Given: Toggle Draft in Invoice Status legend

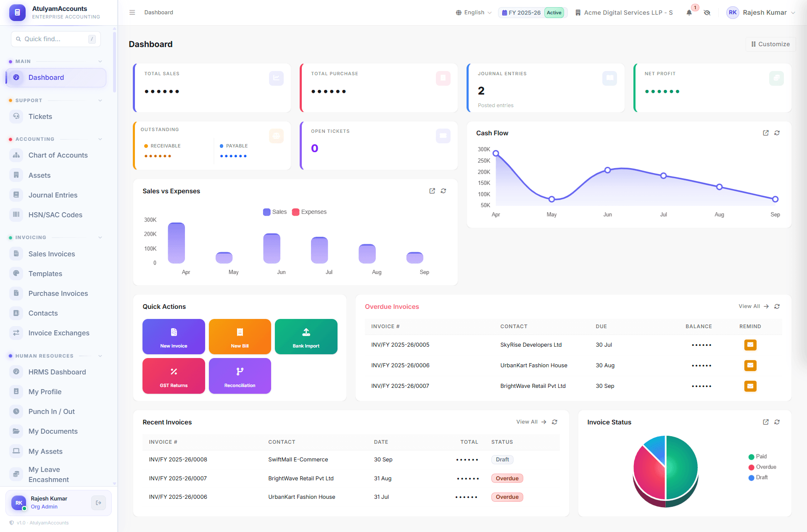Looking at the screenshot, I should point(758,477).
